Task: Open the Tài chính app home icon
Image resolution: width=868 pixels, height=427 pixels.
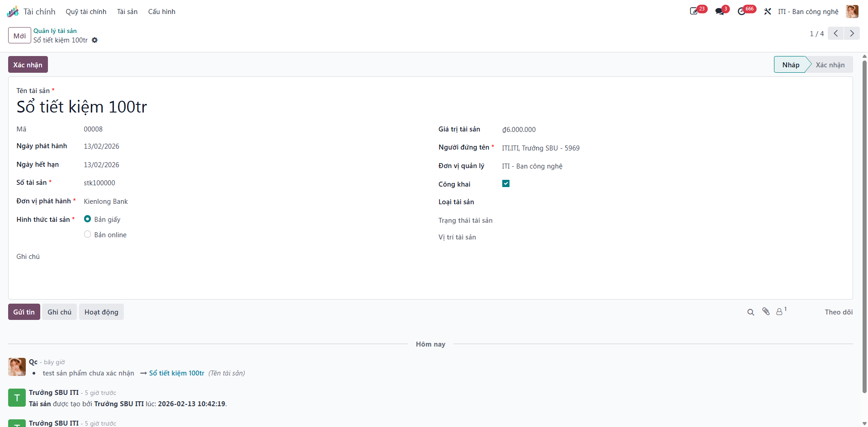Action: pos(13,11)
